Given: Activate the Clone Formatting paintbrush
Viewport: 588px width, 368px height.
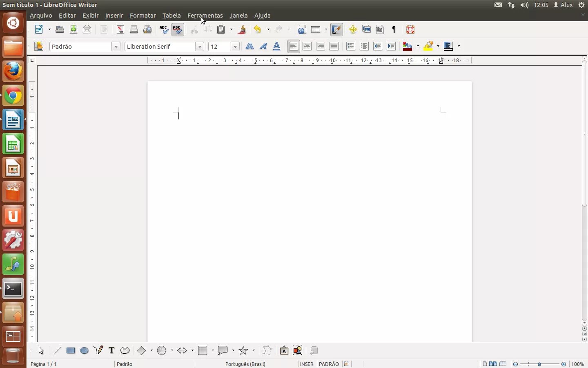Looking at the screenshot, I should click(x=242, y=29).
